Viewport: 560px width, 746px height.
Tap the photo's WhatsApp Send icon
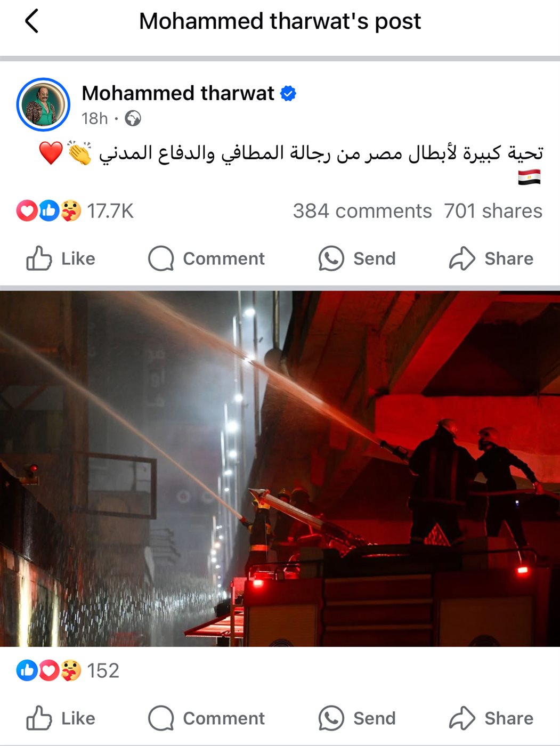pyautogui.click(x=331, y=718)
